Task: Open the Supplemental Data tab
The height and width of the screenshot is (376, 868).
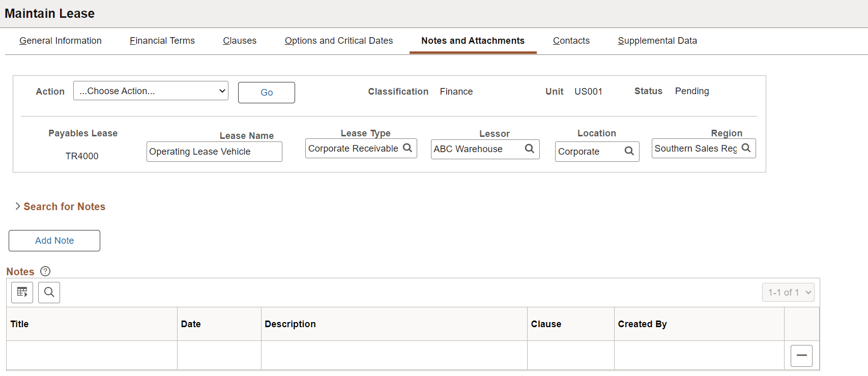Action: [657, 41]
